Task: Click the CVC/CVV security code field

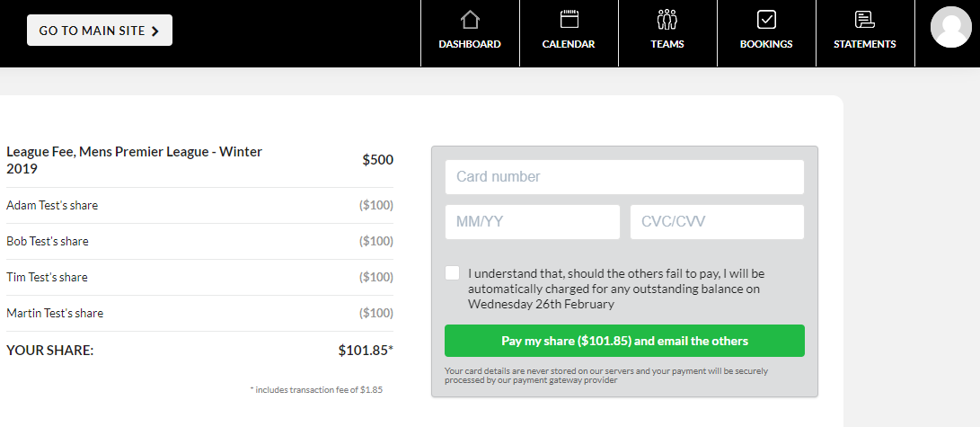Action: pos(717,222)
